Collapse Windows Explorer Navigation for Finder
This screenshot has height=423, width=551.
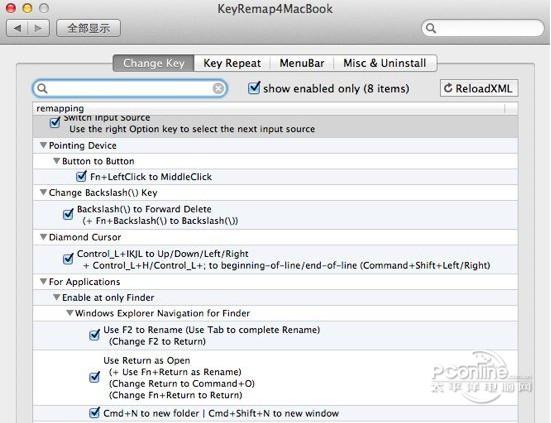coord(70,313)
